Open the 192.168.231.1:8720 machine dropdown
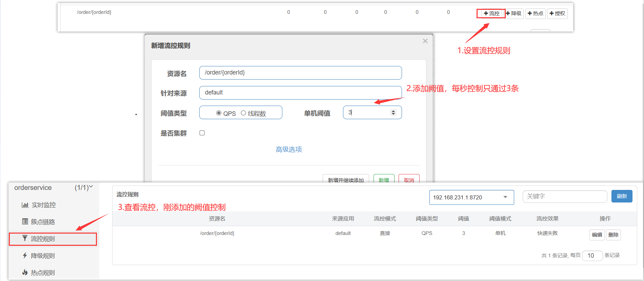644x281 pixels. coord(471,197)
